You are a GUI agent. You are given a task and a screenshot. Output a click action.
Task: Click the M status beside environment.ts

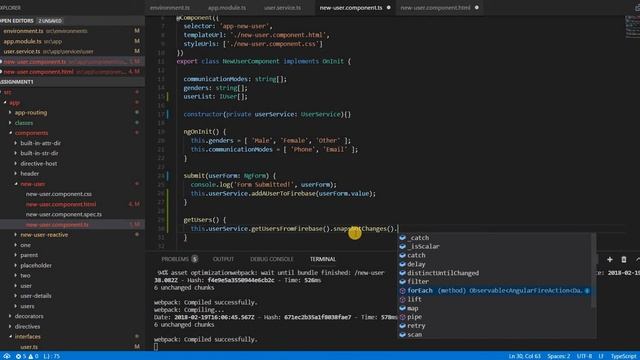(137, 31)
